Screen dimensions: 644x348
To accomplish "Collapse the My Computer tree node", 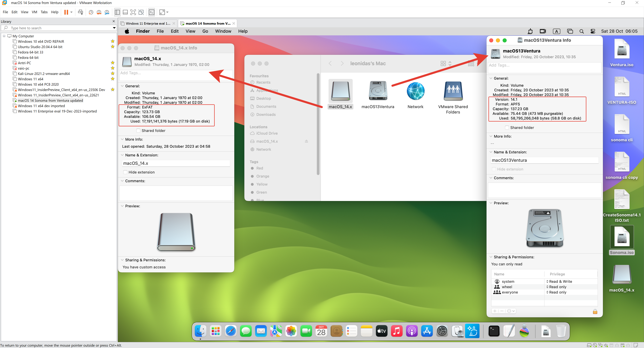I will coord(4,36).
